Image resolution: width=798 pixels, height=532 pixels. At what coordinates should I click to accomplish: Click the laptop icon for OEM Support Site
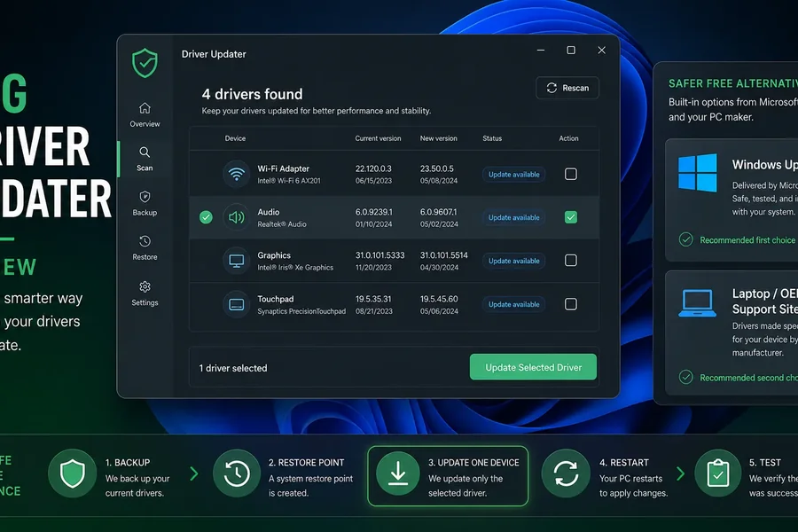697,303
